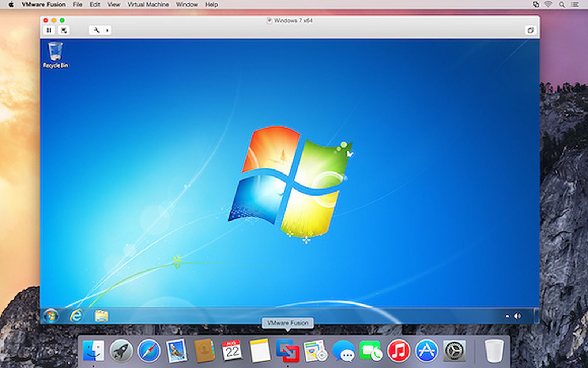Viewport: 588px width, 368px height.
Task: Open virtual machine settings wrench
Action: point(97,30)
